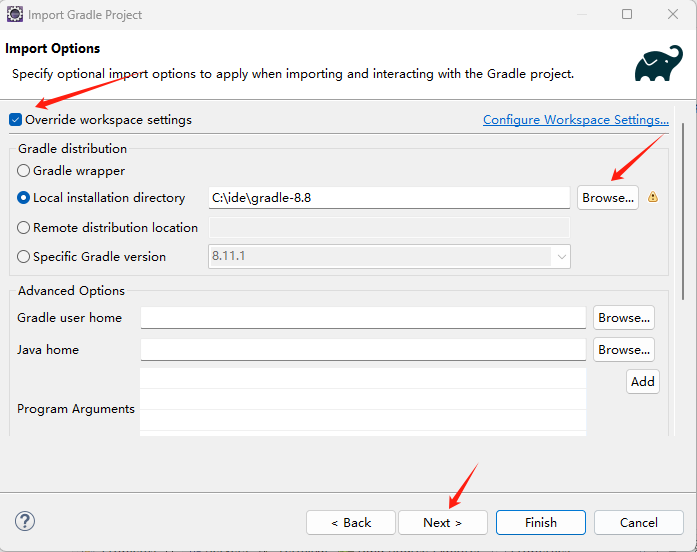Choose Specific Gradle version option

pos(23,256)
